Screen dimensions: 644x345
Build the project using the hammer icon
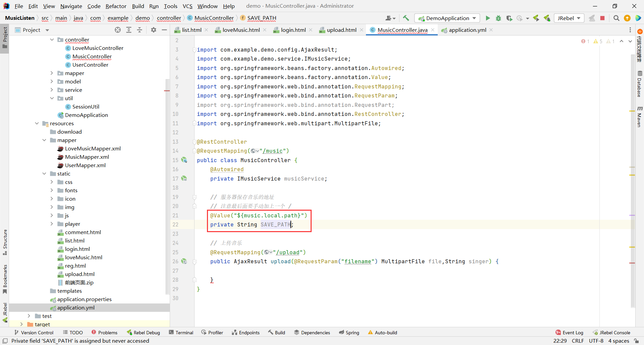tap(406, 18)
